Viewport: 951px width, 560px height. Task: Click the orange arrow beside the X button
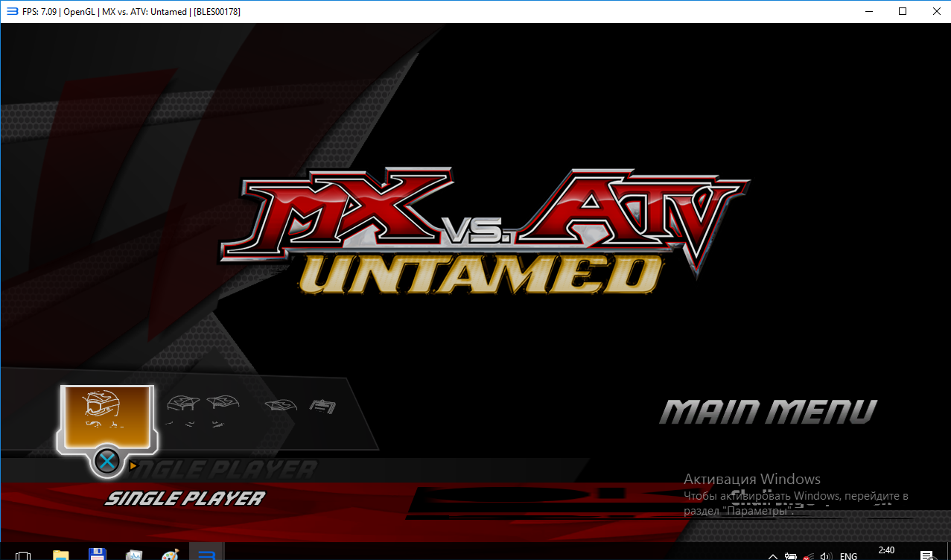(133, 466)
